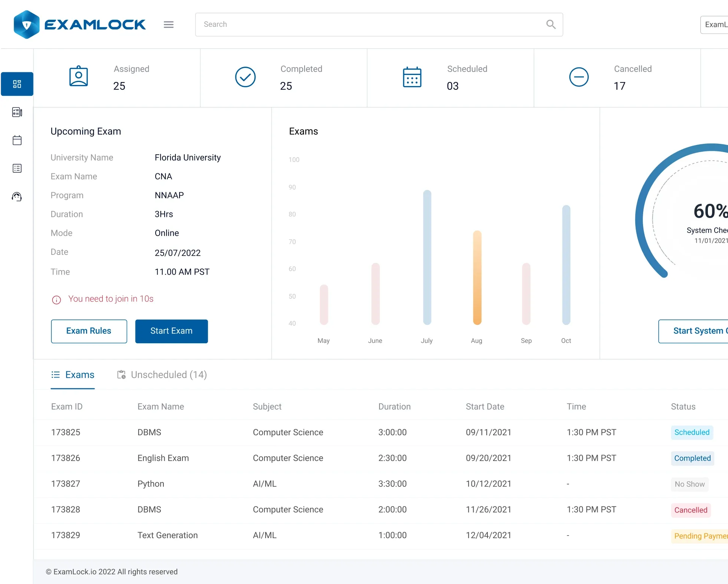The image size is (728, 584).
Task: Click the Exam Rules button
Action: (x=89, y=331)
